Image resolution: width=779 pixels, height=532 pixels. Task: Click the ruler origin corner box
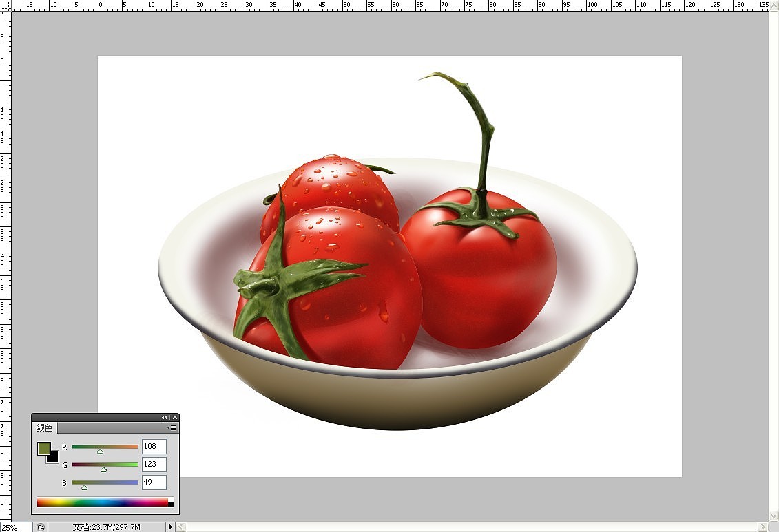click(5, 6)
